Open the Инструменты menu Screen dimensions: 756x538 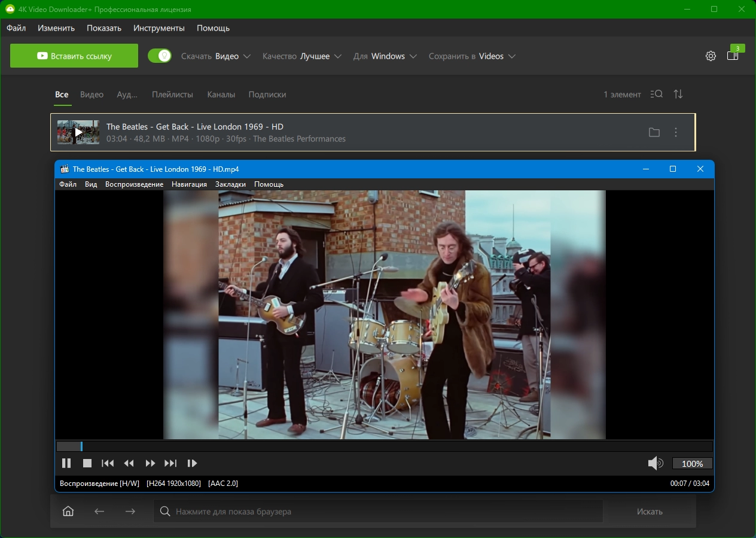159,28
